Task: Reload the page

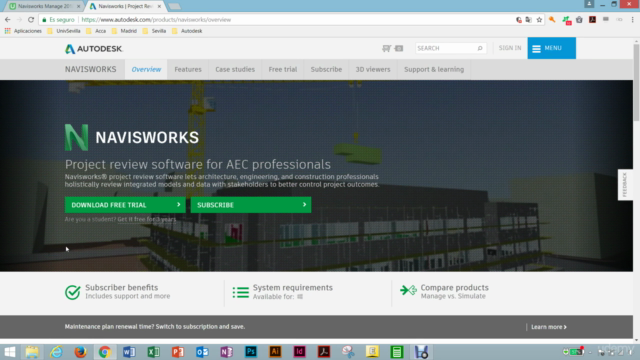Action: (31, 19)
